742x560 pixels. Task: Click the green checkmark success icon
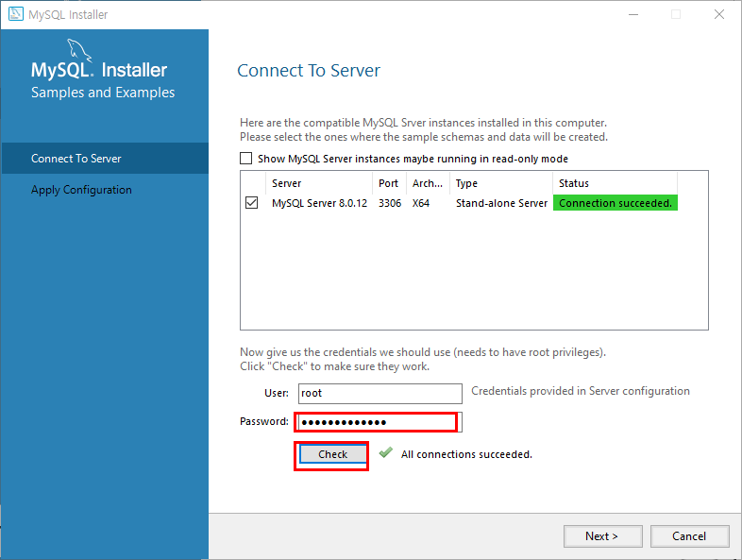[386, 453]
